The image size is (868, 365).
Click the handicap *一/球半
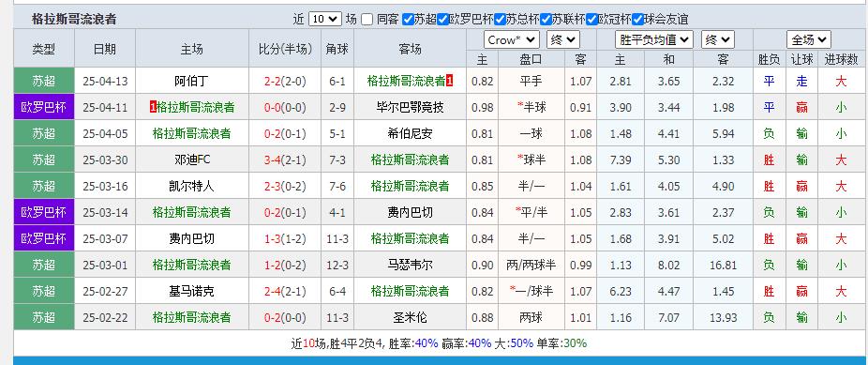(x=531, y=291)
